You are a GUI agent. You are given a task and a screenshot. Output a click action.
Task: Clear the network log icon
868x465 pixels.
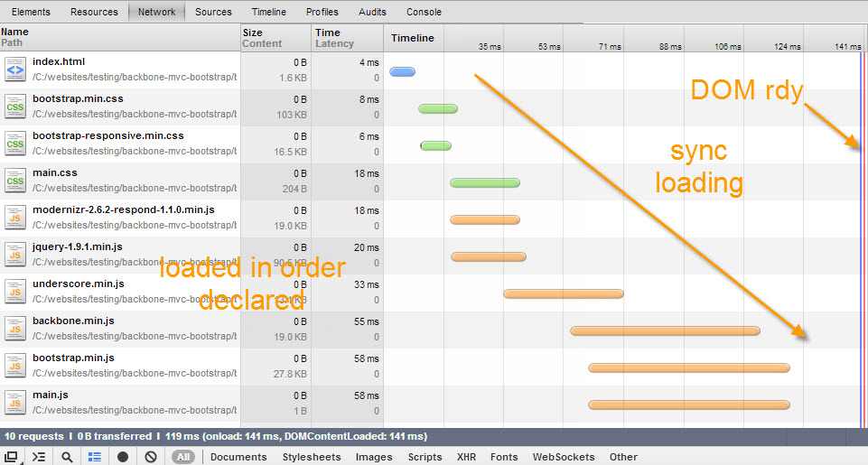coord(151,457)
